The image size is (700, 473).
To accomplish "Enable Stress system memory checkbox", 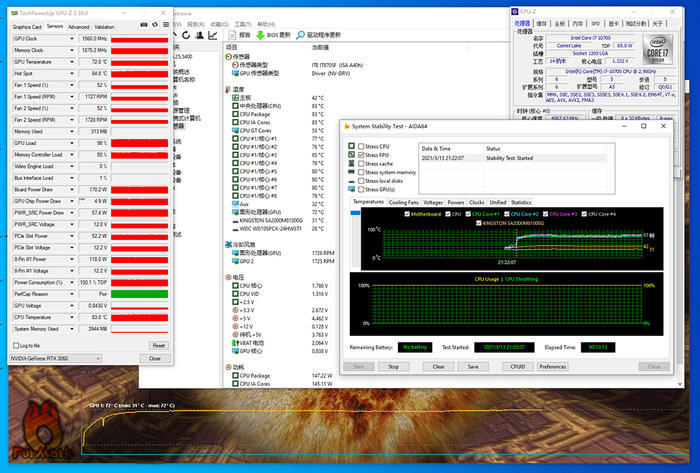I will pos(361,172).
